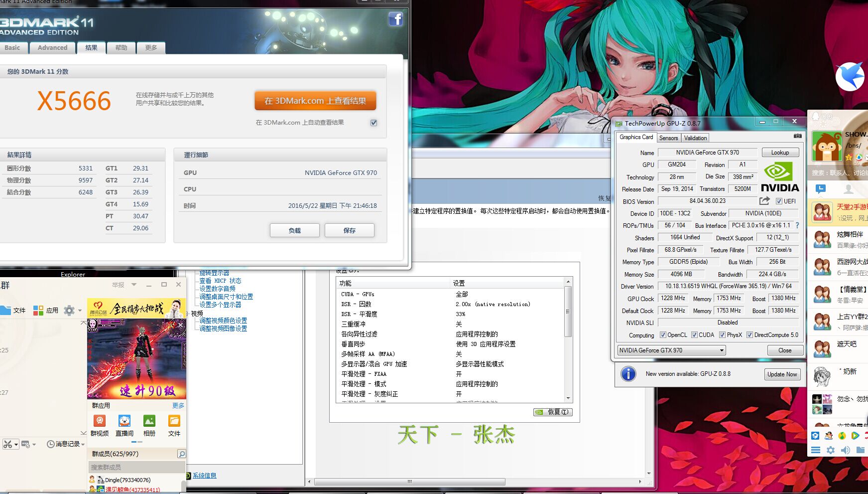
Task: Switch to QQ conversations tab icon
Action: pos(821,189)
